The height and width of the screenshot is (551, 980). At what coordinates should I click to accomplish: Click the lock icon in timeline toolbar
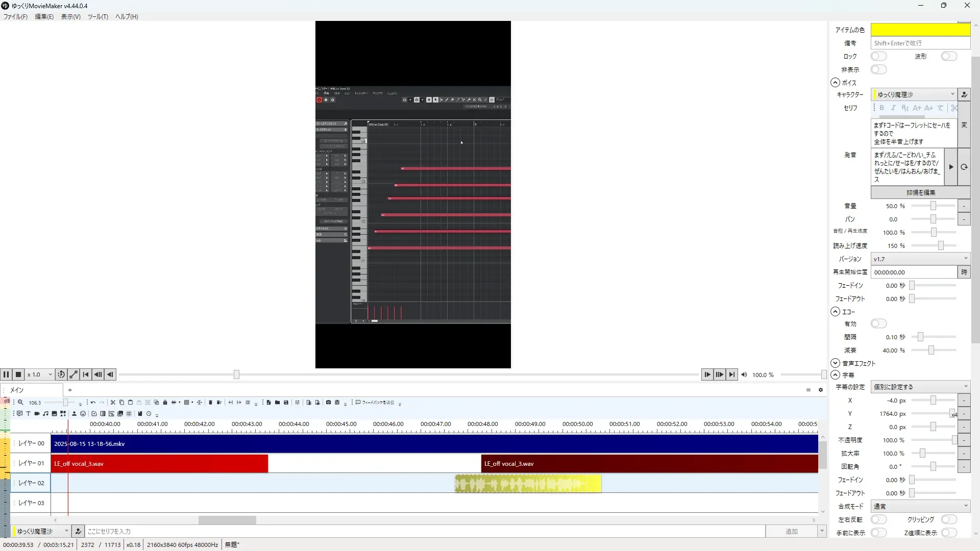click(x=165, y=403)
